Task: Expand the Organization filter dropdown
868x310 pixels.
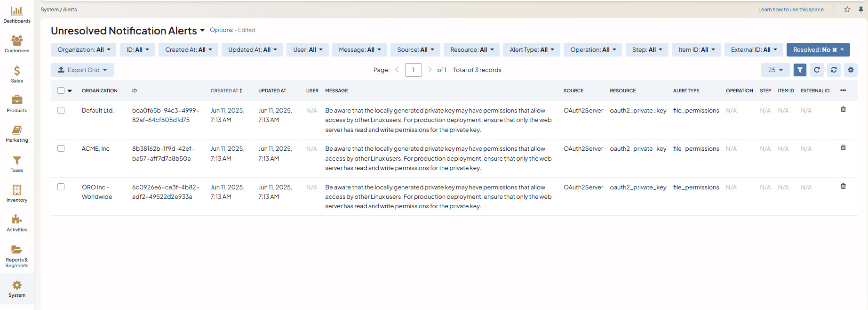Action: tap(83, 50)
